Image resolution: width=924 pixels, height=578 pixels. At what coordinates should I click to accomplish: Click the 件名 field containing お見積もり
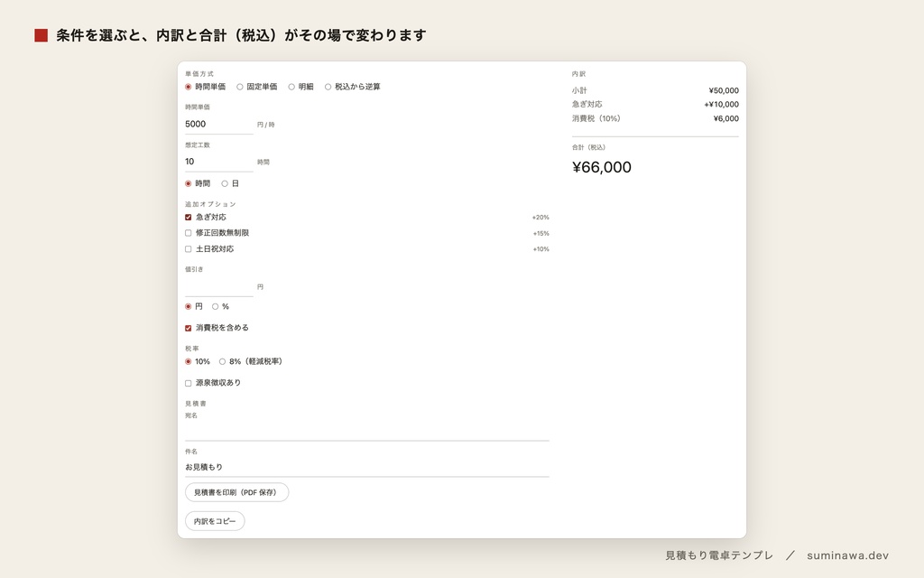[366, 467]
